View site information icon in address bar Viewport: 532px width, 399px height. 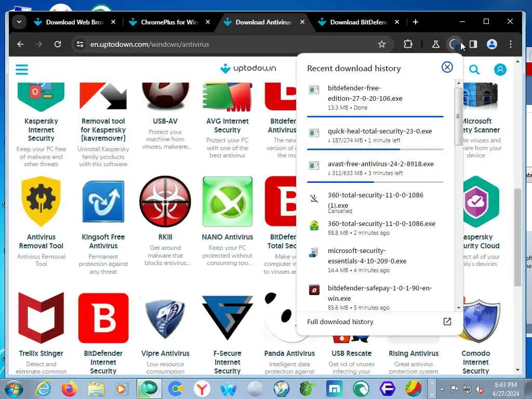pos(80,45)
